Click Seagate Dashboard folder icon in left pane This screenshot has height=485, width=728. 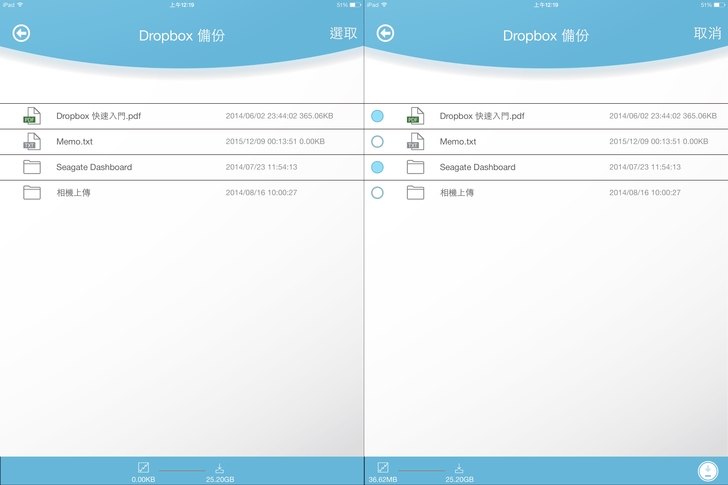pos(32,167)
